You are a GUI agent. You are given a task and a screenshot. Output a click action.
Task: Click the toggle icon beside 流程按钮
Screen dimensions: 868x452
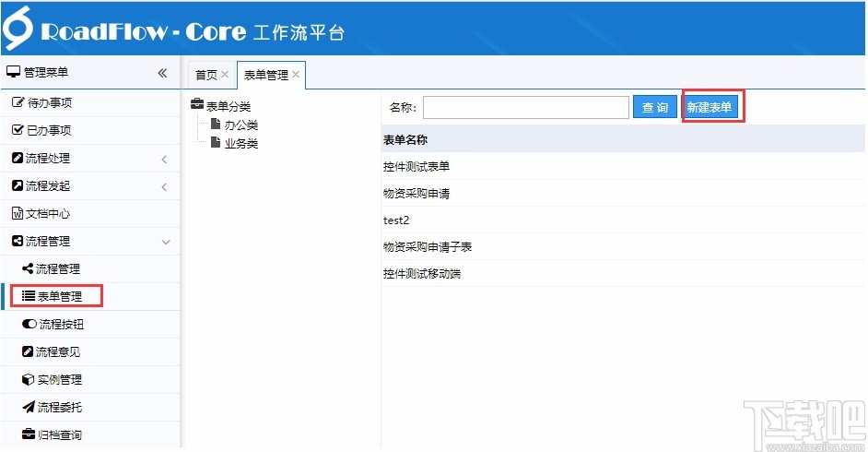[x=29, y=324]
